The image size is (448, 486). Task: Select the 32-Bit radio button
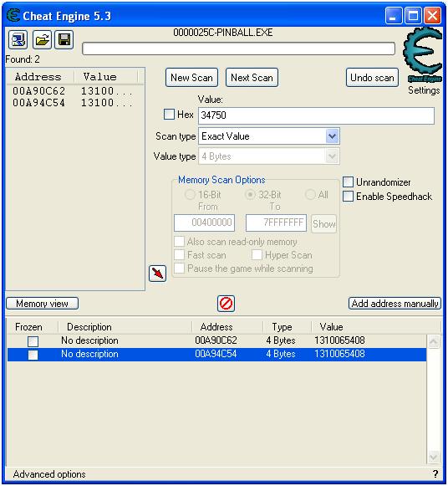[250, 195]
